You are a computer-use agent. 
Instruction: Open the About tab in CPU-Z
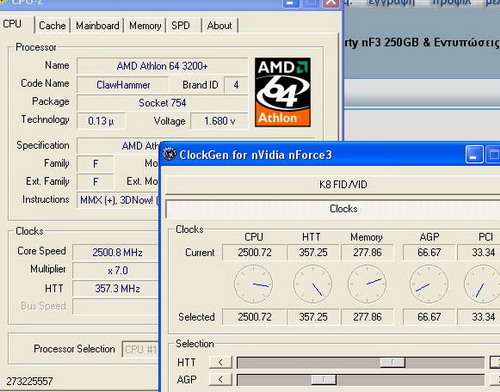point(219,26)
